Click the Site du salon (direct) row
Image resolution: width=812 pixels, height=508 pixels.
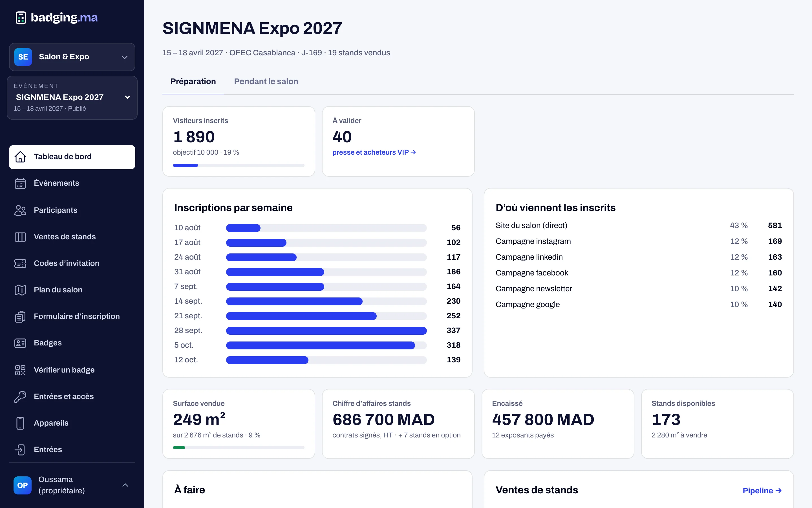tap(639, 225)
